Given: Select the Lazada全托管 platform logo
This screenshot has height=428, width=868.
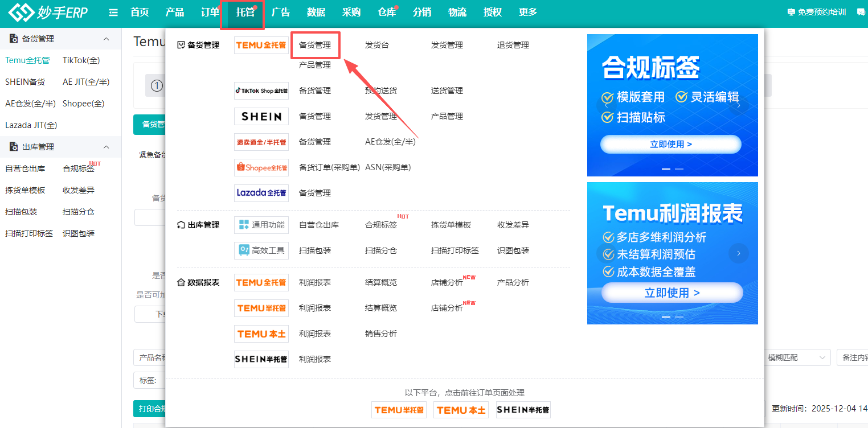Looking at the screenshot, I should tap(261, 193).
